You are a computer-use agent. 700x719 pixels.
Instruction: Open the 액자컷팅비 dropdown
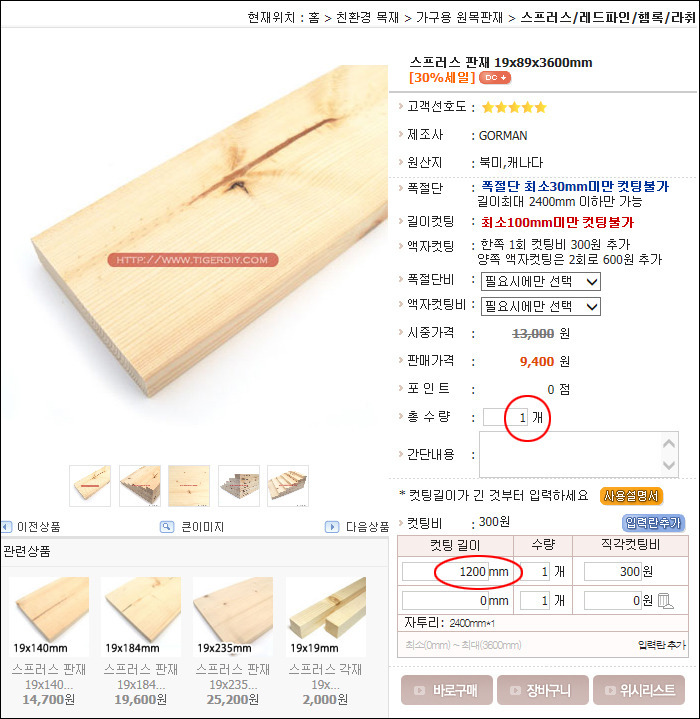coord(540,306)
